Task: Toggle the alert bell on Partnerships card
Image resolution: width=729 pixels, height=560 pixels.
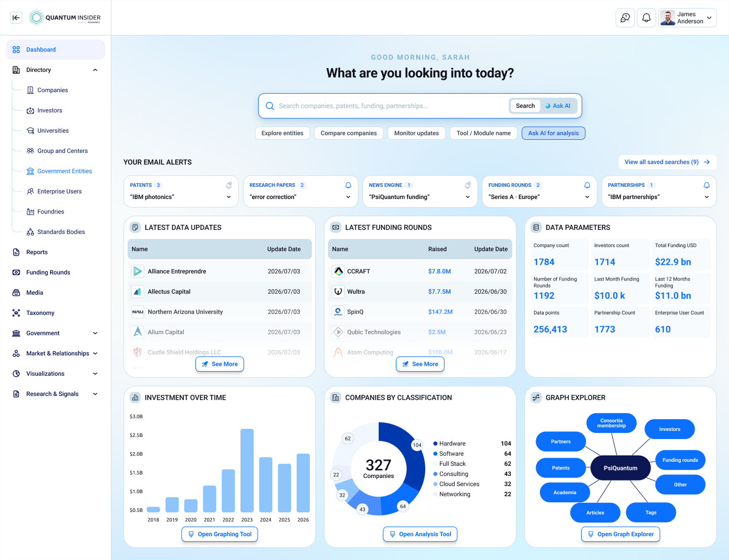Action: click(x=707, y=185)
